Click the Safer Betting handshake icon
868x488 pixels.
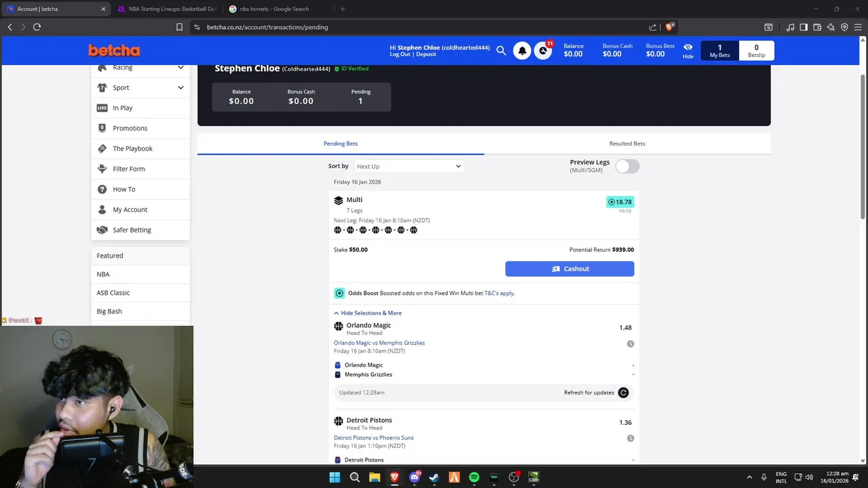[102, 230]
